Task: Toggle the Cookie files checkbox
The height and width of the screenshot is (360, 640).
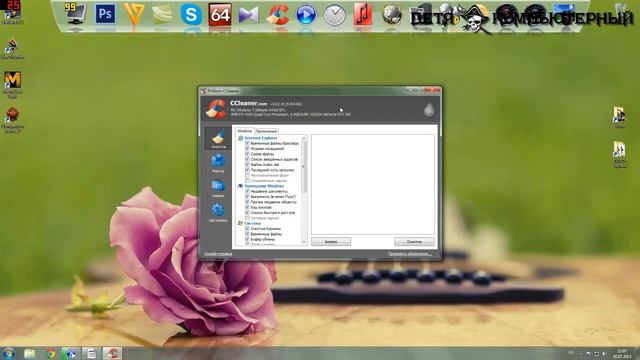Action: click(x=247, y=154)
